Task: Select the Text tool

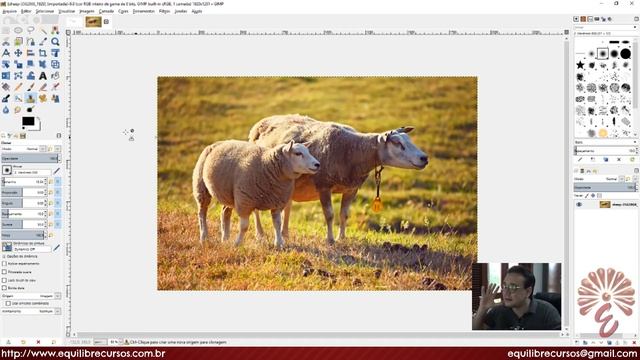Action: tap(43, 76)
